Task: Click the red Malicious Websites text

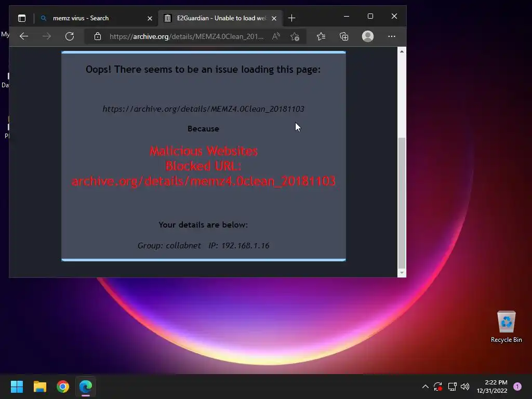Action: coord(204,151)
